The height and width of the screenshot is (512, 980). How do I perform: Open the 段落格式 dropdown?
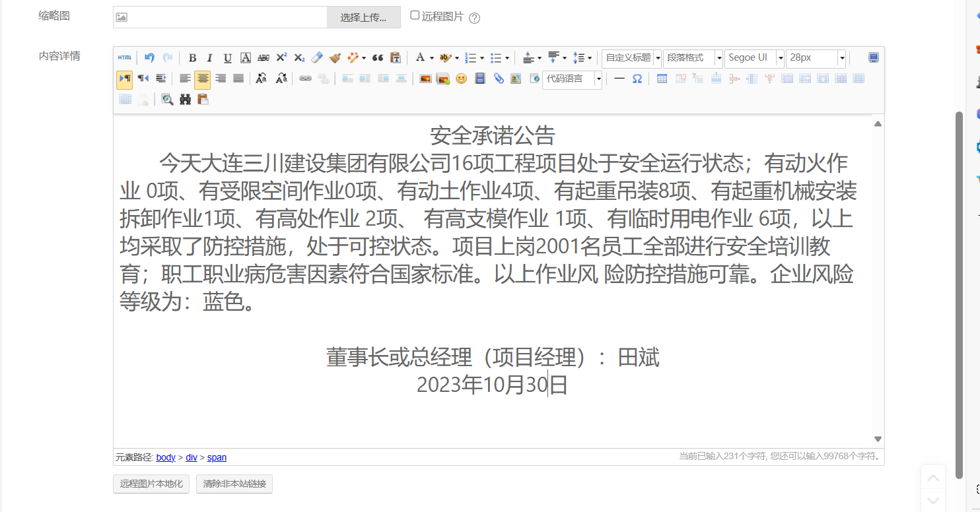(x=693, y=58)
